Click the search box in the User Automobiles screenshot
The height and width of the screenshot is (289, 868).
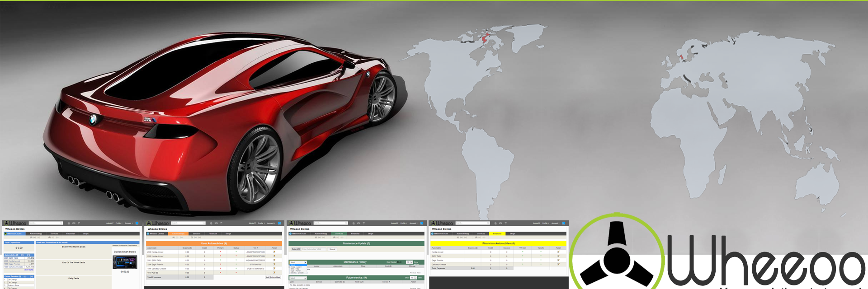pyautogui.click(x=189, y=223)
